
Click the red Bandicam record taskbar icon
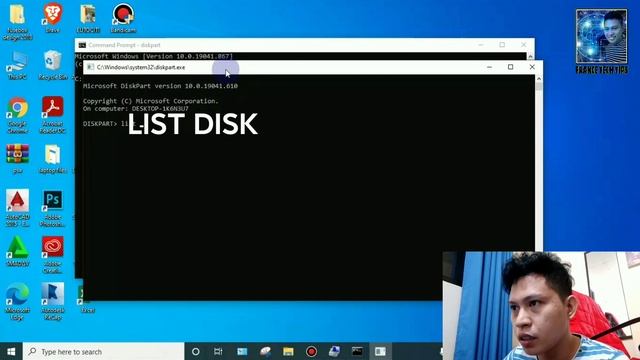point(311,351)
